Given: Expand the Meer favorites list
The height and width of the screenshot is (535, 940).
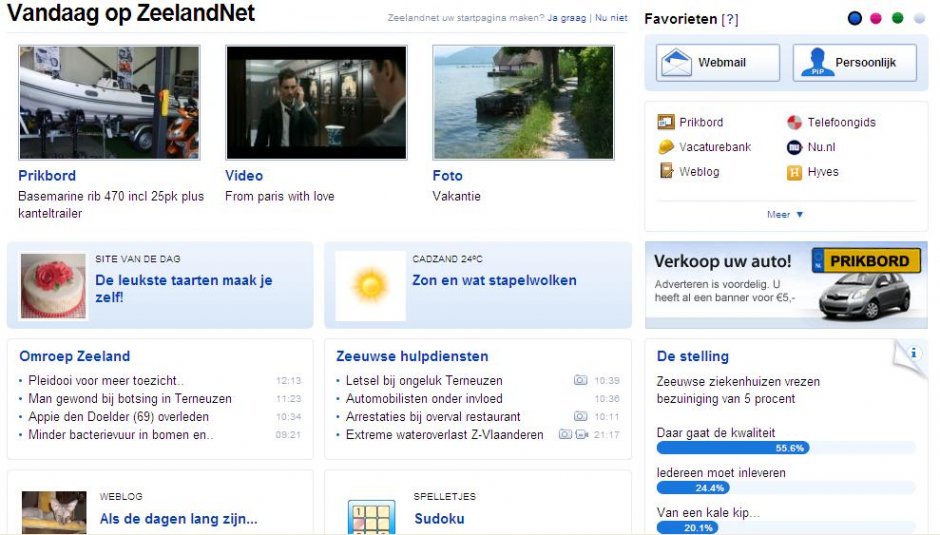Looking at the screenshot, I should click(785, 215).
